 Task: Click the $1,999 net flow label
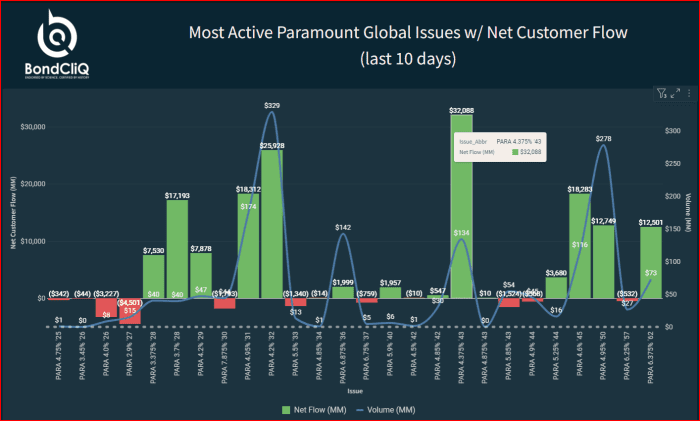coord(343,283)
